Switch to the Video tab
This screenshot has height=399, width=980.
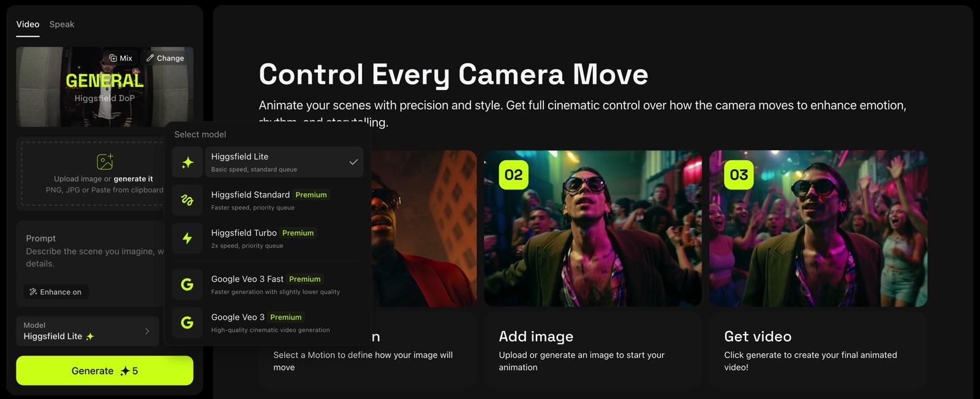28,25
